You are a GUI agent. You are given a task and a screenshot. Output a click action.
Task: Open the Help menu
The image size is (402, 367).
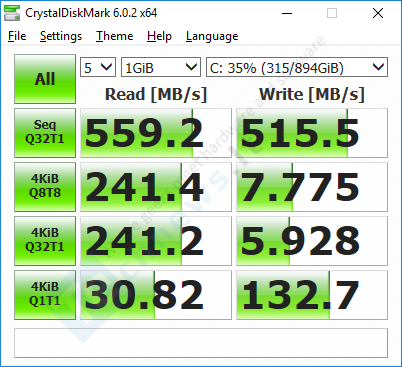pyautogui.click(x=159, y=36)
